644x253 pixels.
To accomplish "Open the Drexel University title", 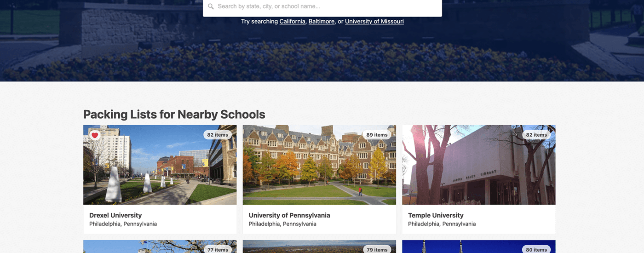I will [x=115, y=215].
